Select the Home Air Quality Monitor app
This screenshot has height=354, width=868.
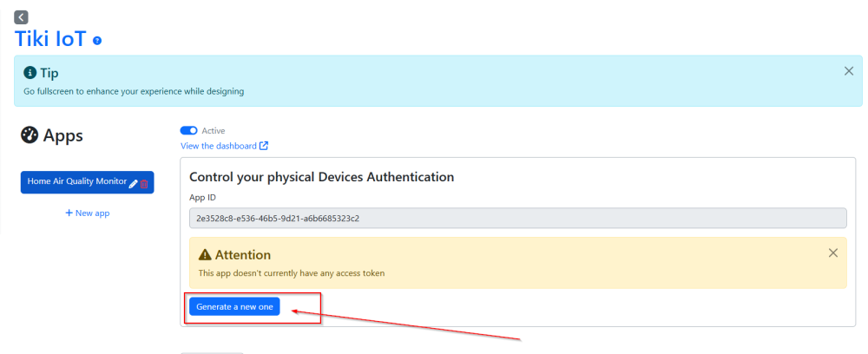tap(77, 181)
